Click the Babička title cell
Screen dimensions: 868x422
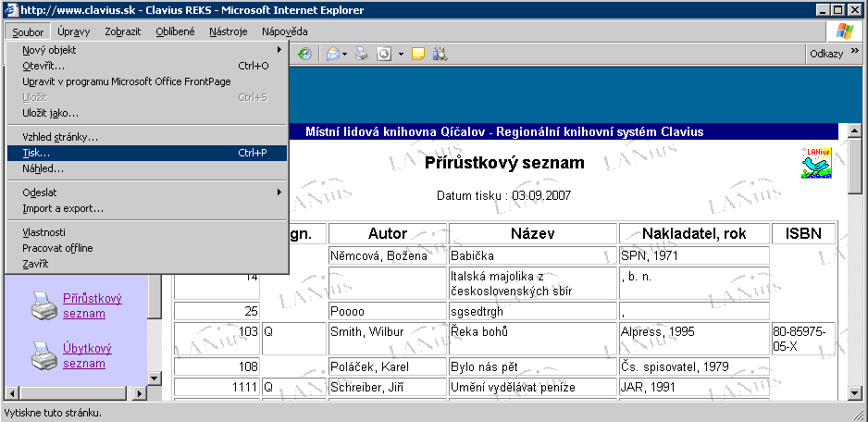tap(532, 255)
